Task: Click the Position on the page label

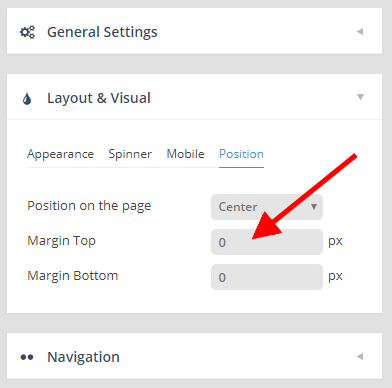Action: (89, 206)
